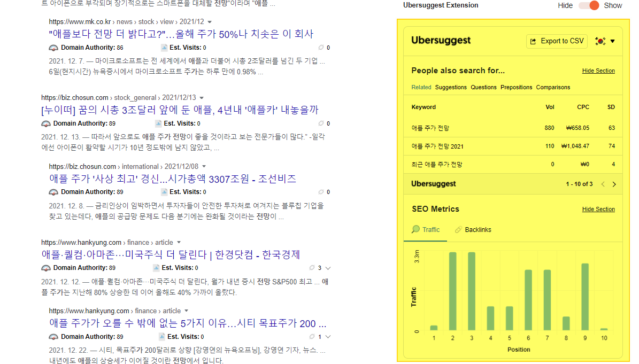Open the mk.co.kr article about 50% stock rise
Viewport: 639px width, 364px height.
point(181,34)
